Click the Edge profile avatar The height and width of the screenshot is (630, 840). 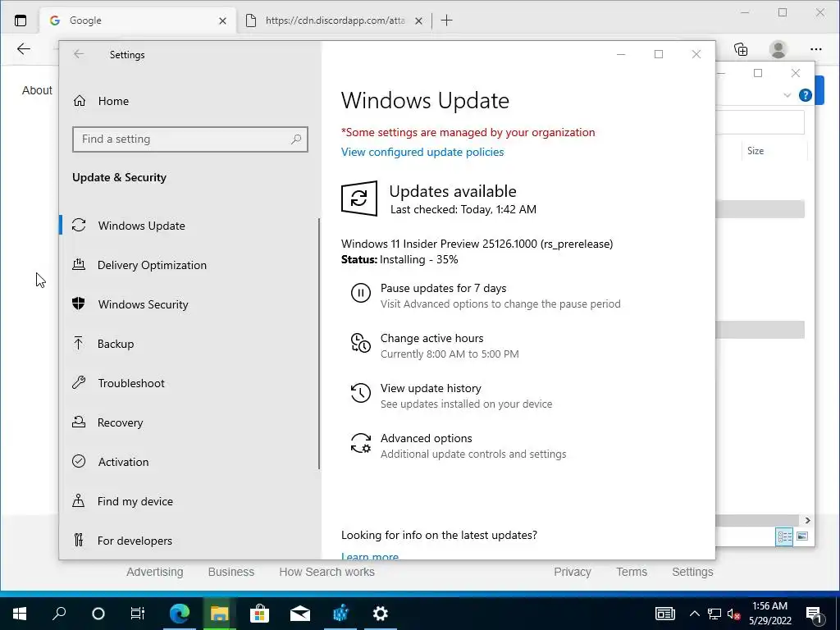tap(778, 49)
